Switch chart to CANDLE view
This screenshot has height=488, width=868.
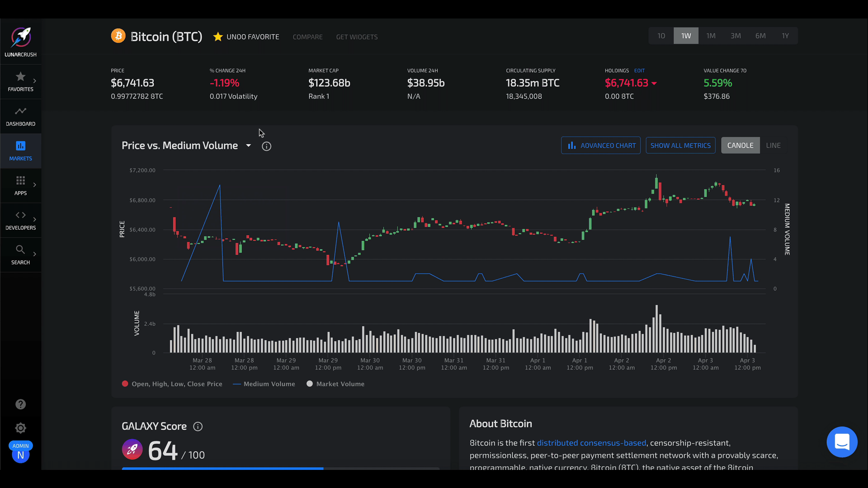[x=740, y=145]
